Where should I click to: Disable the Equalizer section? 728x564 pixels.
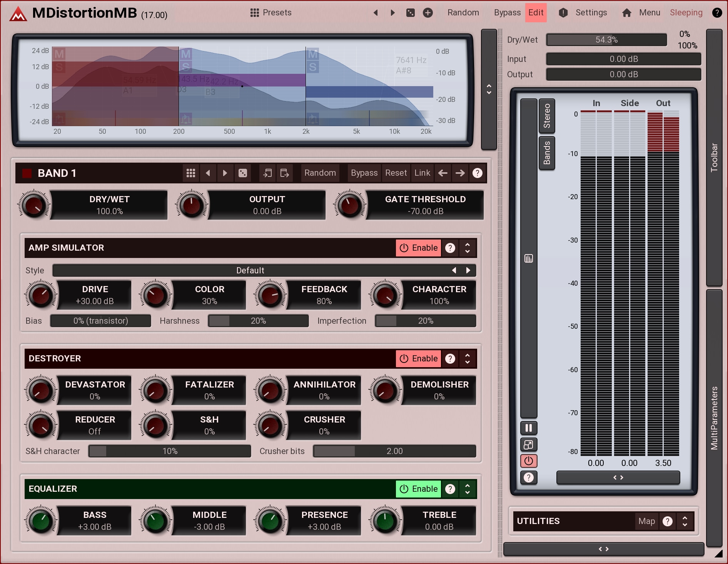[x=418, y=489]
